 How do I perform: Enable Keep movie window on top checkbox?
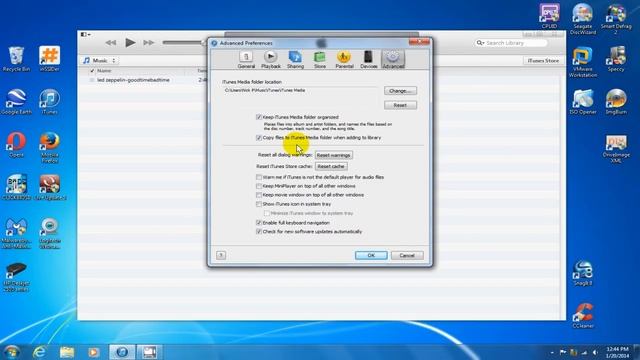(x=259, y=195)
